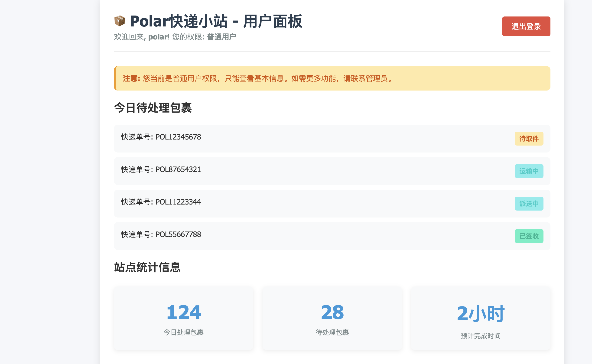Viewport: 592px width, 364px height.
Task: Click the 28 待处理包裹 stat card
Action: click(x=332, y=318)
